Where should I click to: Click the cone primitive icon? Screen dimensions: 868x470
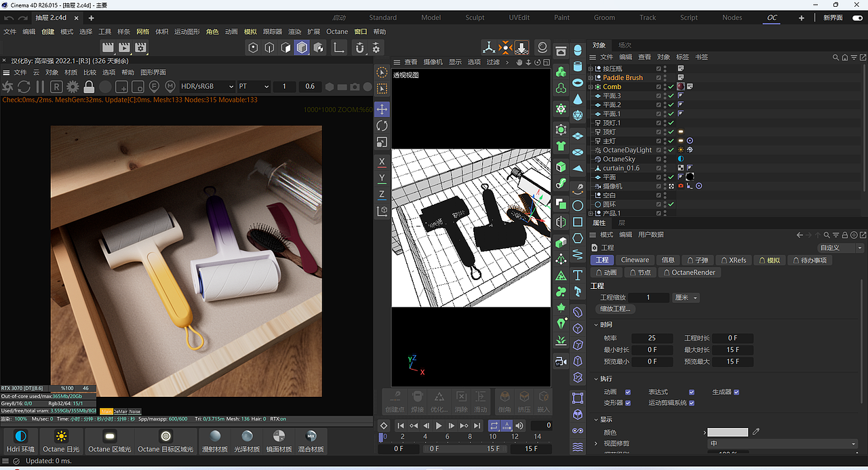click(x=578, y=99)
